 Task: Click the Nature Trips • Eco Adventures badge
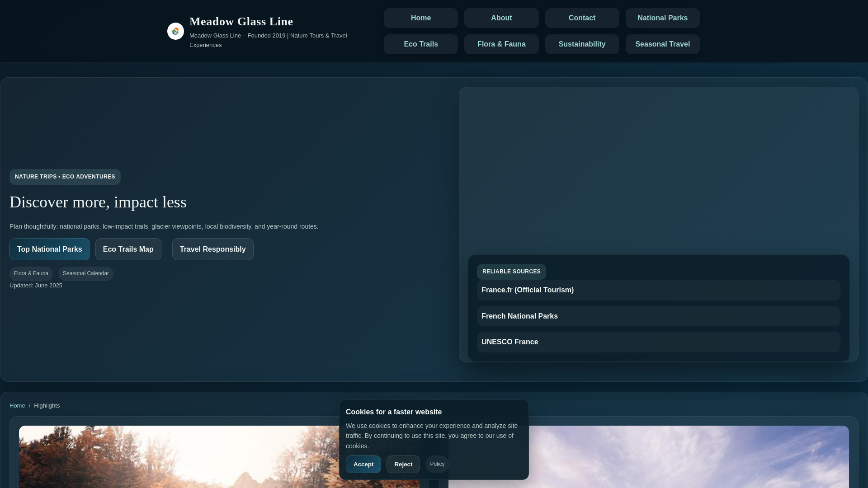point(65,177)
